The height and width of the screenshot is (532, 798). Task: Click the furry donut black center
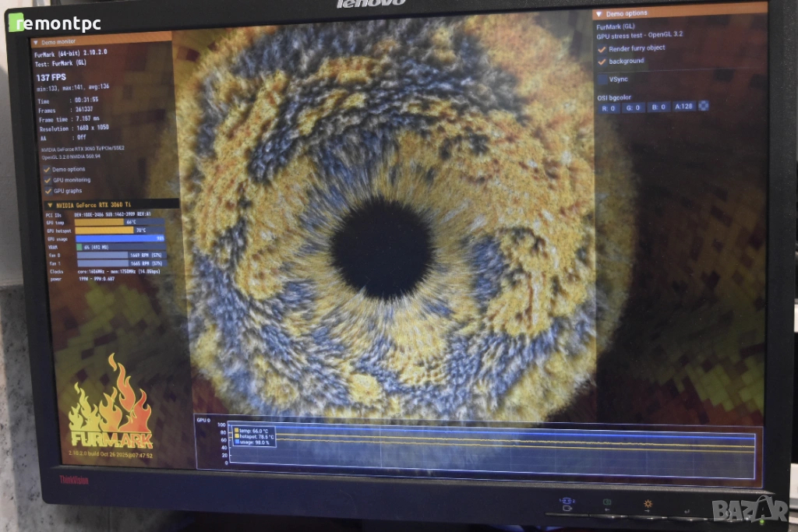pyautogui.click(x=381, y=248)
